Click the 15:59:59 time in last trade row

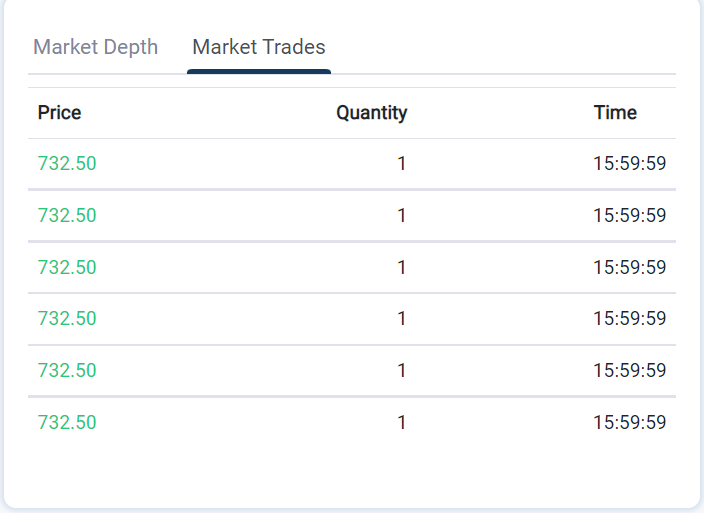(x=629, y=423)
